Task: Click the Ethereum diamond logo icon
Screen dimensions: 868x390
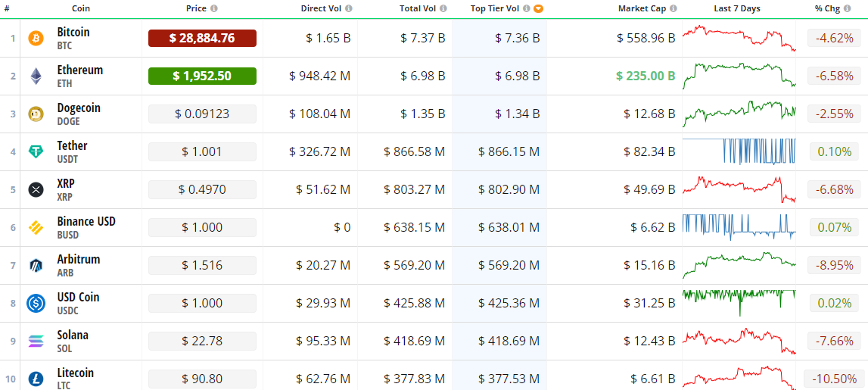Action: coord(36,76)
